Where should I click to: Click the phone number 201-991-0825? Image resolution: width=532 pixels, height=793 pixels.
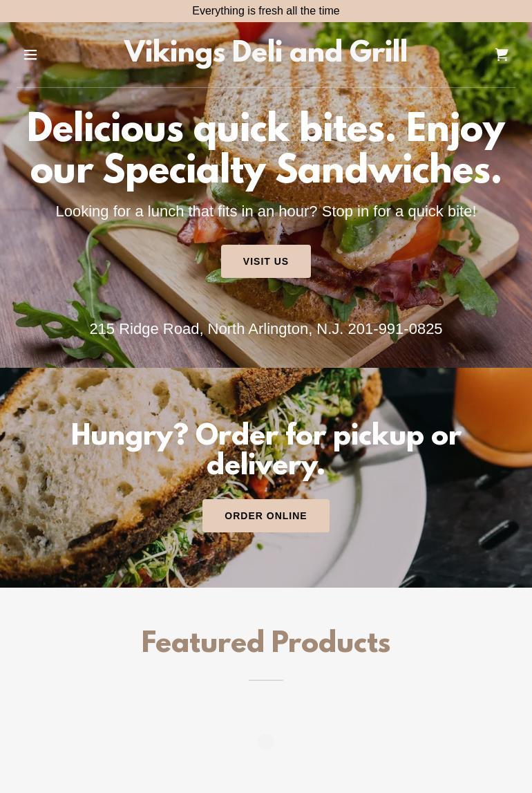[395, 329]
